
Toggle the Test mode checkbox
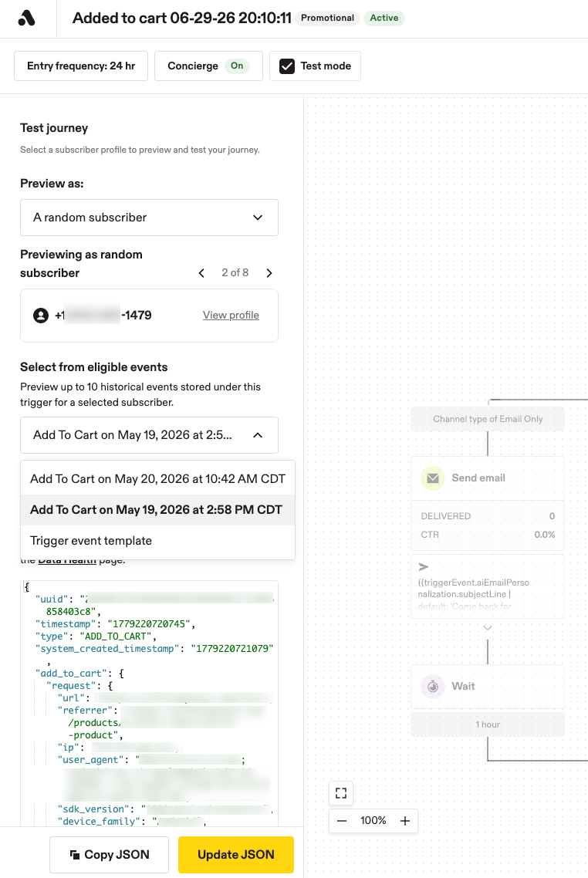(x=287, y=66)
